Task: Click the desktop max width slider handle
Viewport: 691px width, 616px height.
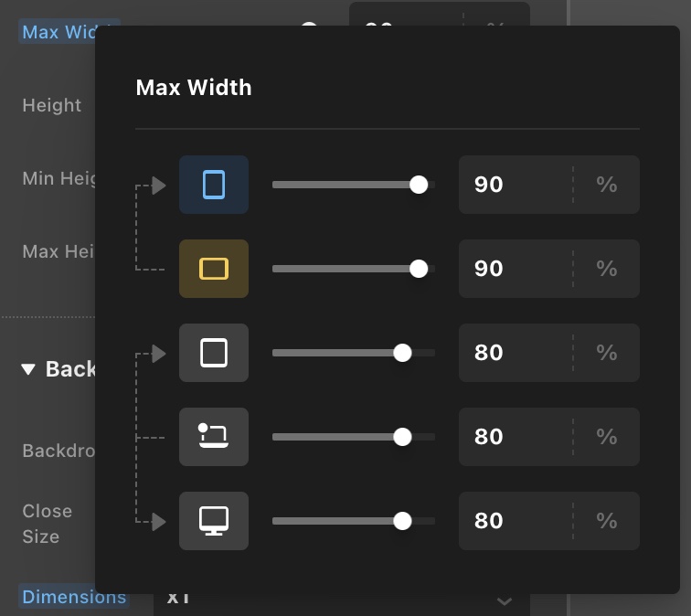Action: click(x=402, y=521)
